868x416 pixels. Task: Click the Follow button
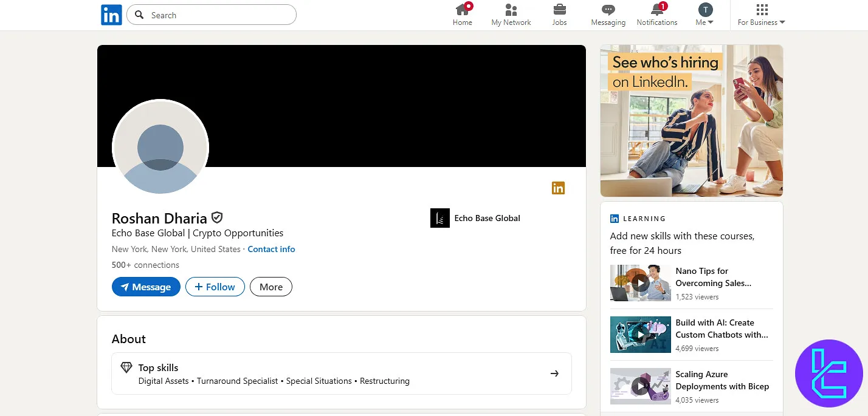click(x=215, y=287)
